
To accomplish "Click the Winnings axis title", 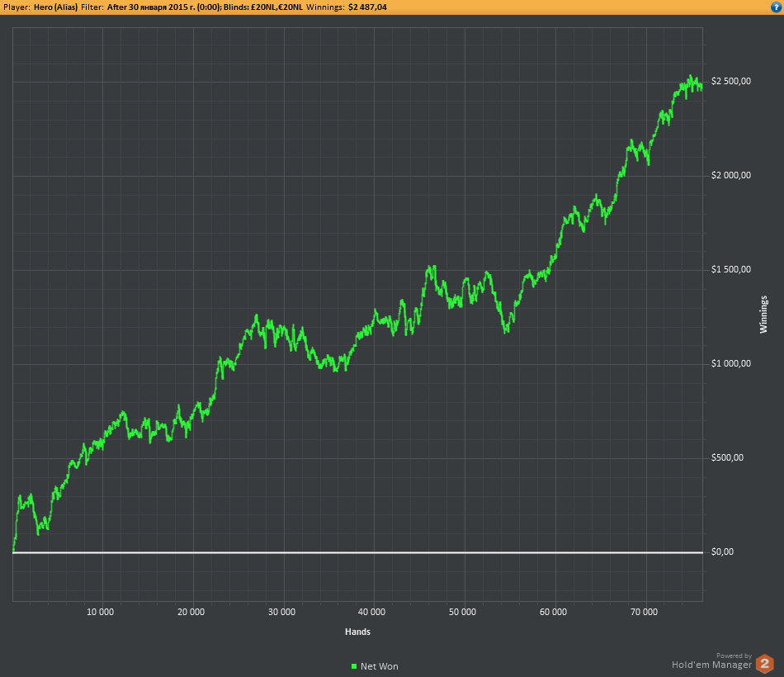I will [x=763, y=315].
